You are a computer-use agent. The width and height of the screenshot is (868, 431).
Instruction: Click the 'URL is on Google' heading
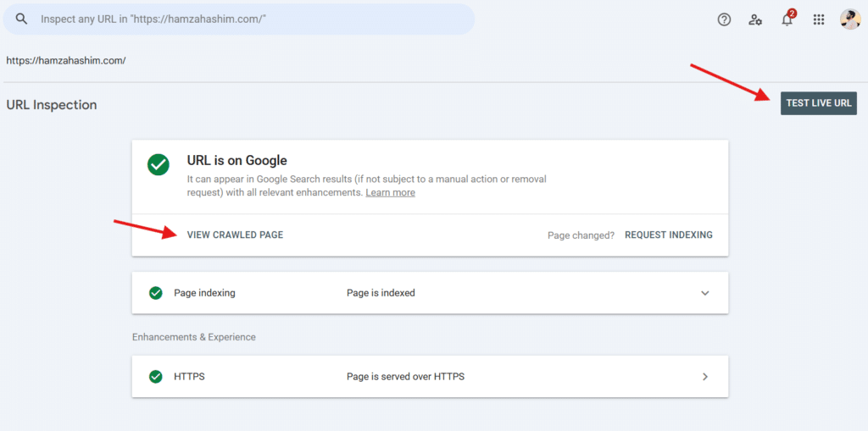[x=237, y=161]
